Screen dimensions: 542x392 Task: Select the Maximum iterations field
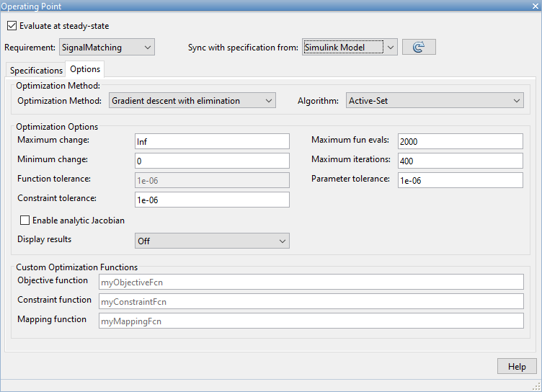pyautogui.click(x=459, y=161)
